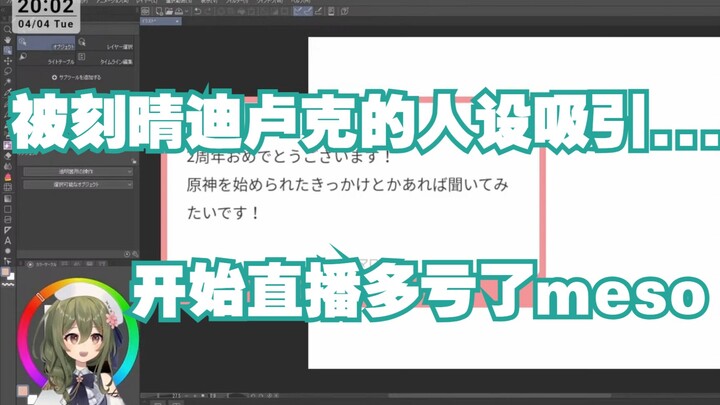Select the Correct Line tool
Viewport: 720px width, 405px height.
tap(7, 261)
